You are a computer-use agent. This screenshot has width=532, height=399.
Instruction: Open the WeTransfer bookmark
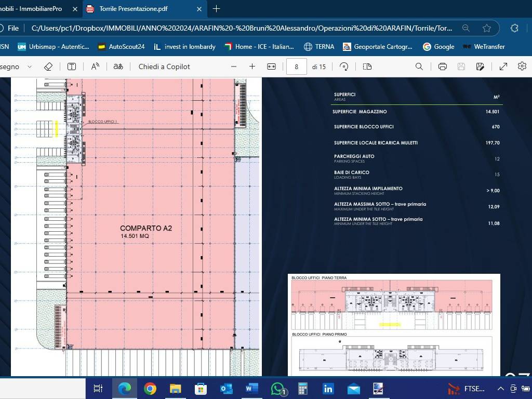pyautogui.click(x=484, y=47)
